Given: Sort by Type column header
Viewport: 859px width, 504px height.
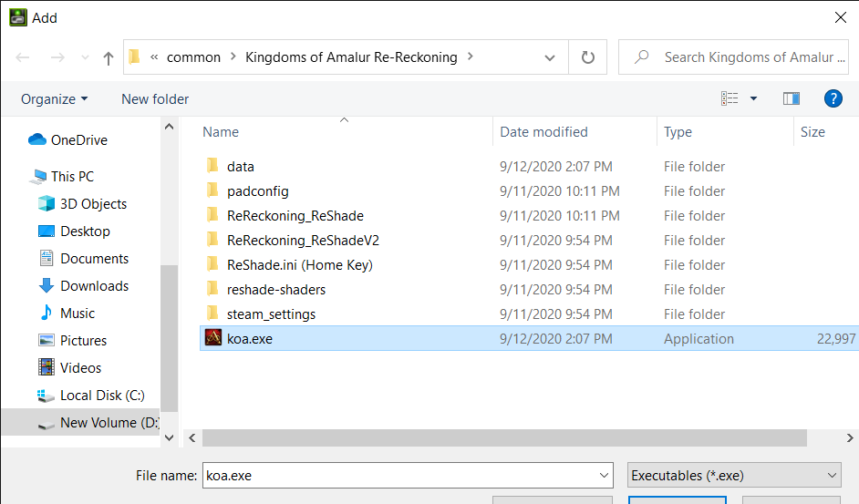Looking at the screenshot, I should [x=678, y=132].
